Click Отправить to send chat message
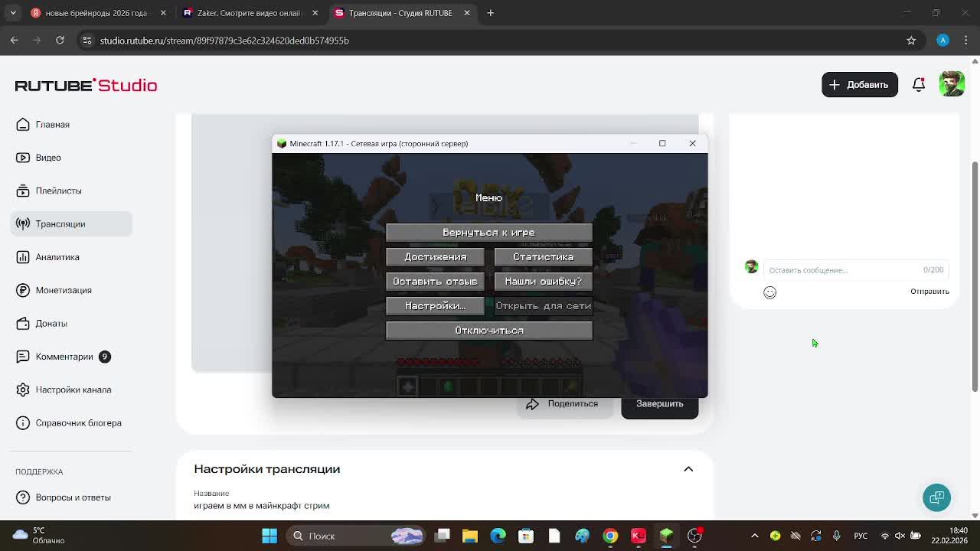980x551 pixels. pos(929,292)
